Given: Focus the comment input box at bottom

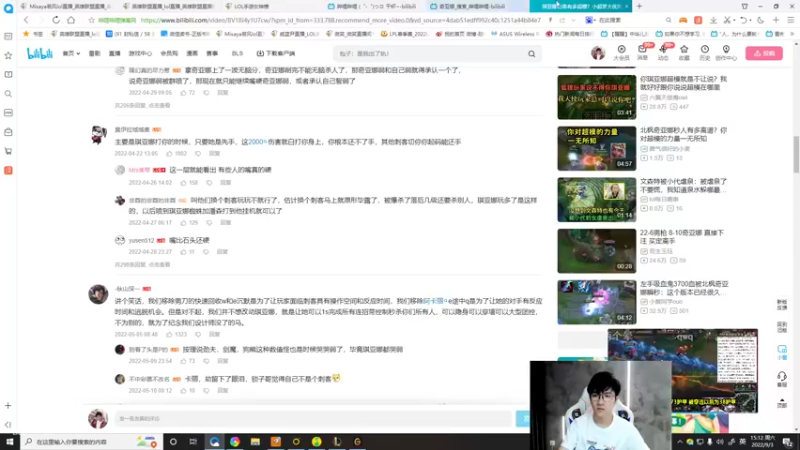Looking at the screenshot, I should pyautogui.click(x=313, y=418).
